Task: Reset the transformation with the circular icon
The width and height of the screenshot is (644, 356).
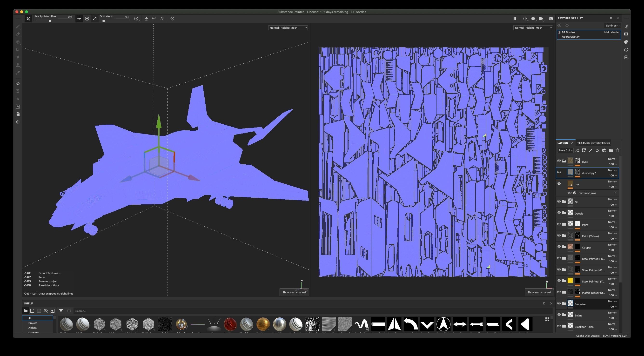Action: 172,19
